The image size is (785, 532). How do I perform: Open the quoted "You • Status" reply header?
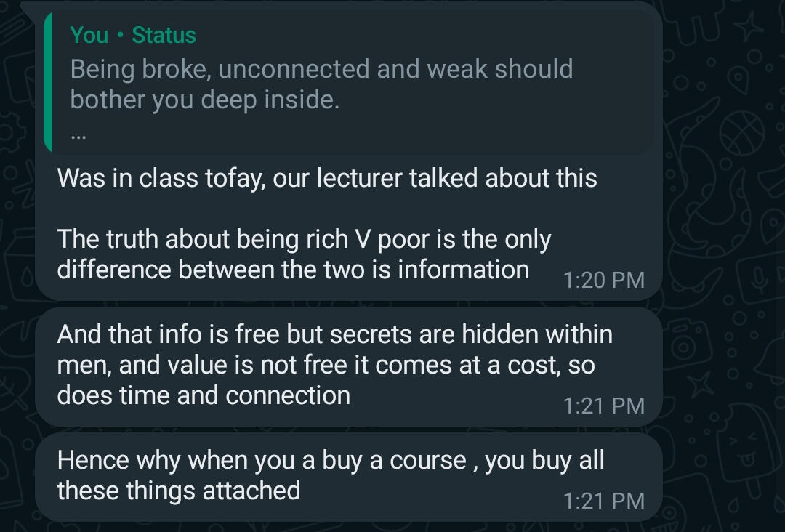(133, 35)
